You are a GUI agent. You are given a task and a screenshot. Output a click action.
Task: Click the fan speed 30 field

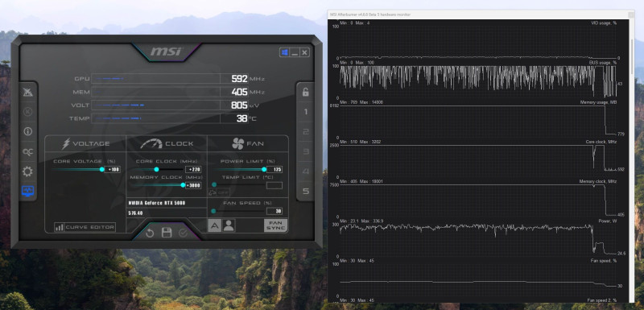(275, 211)
